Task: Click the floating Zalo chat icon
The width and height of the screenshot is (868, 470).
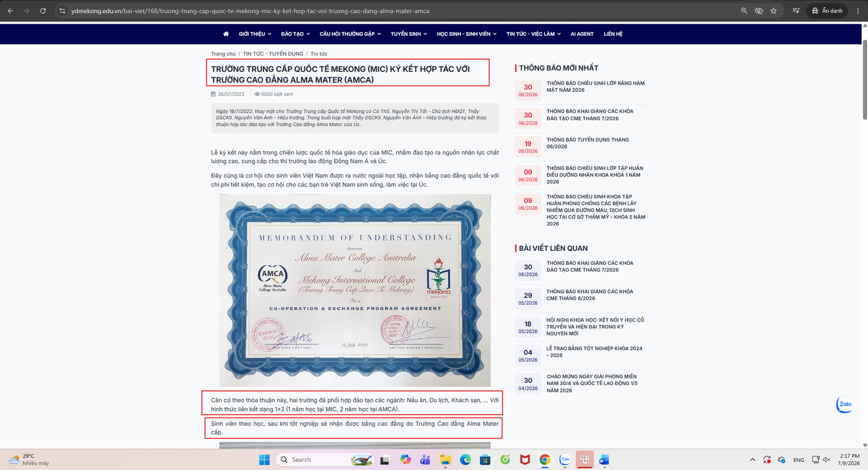Action: tap(845, 405)
